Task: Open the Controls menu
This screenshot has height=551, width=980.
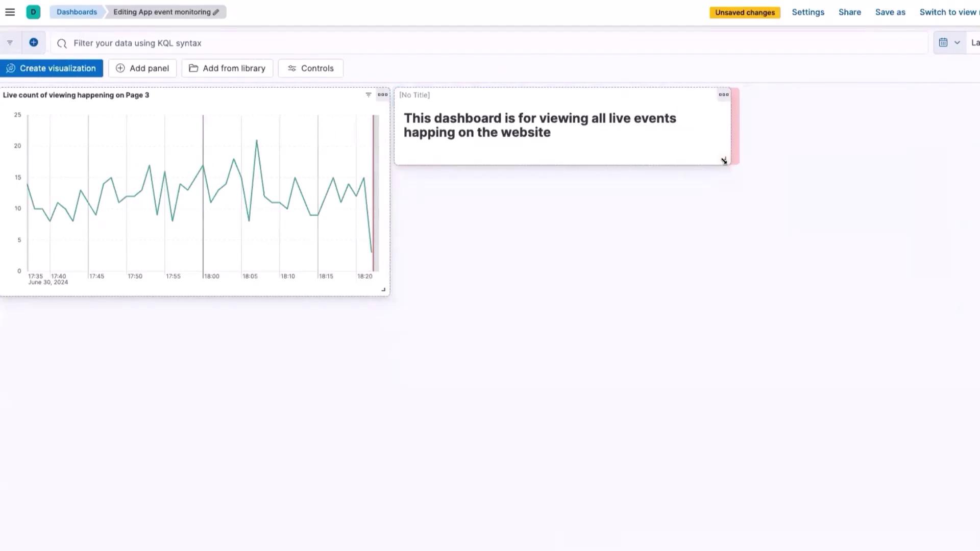Action: pos(310,68)
